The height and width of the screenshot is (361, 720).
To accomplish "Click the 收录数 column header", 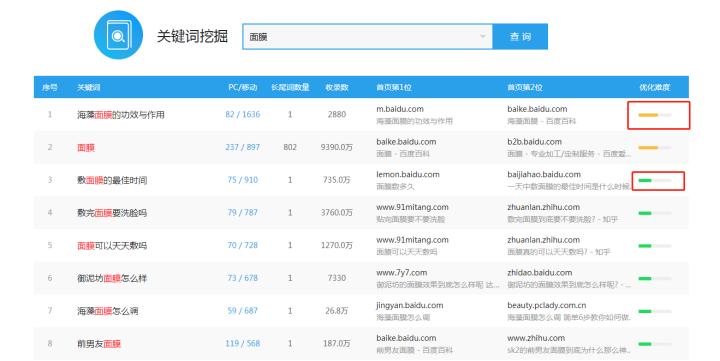I will (337, 87).
